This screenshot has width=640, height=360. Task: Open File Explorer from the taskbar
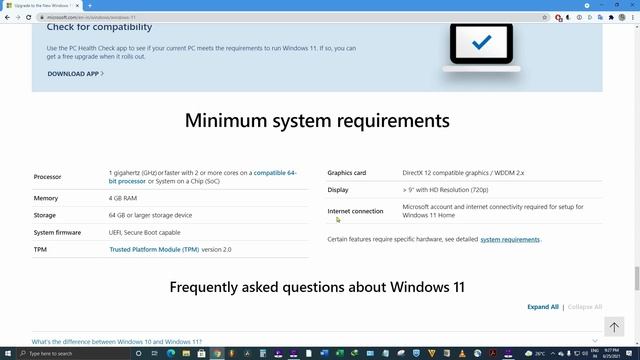pos(186,353)
